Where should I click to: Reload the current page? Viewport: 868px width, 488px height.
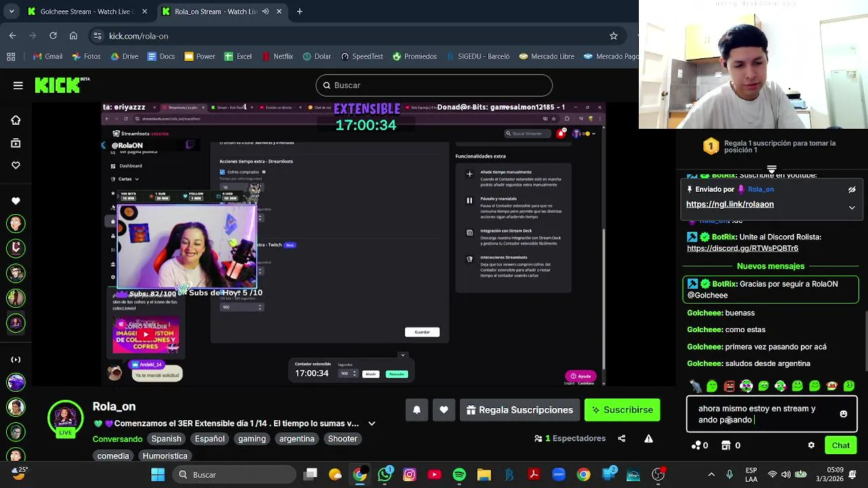53,36
